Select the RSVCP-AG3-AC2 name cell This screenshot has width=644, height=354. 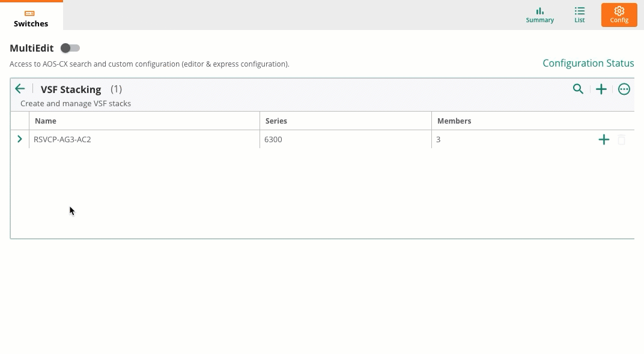point(144,139)
